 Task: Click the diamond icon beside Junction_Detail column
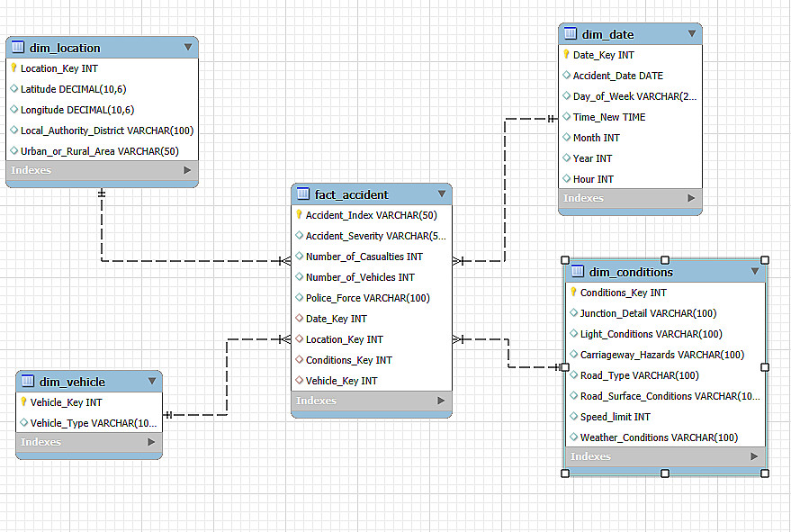(x=573, y=312)
